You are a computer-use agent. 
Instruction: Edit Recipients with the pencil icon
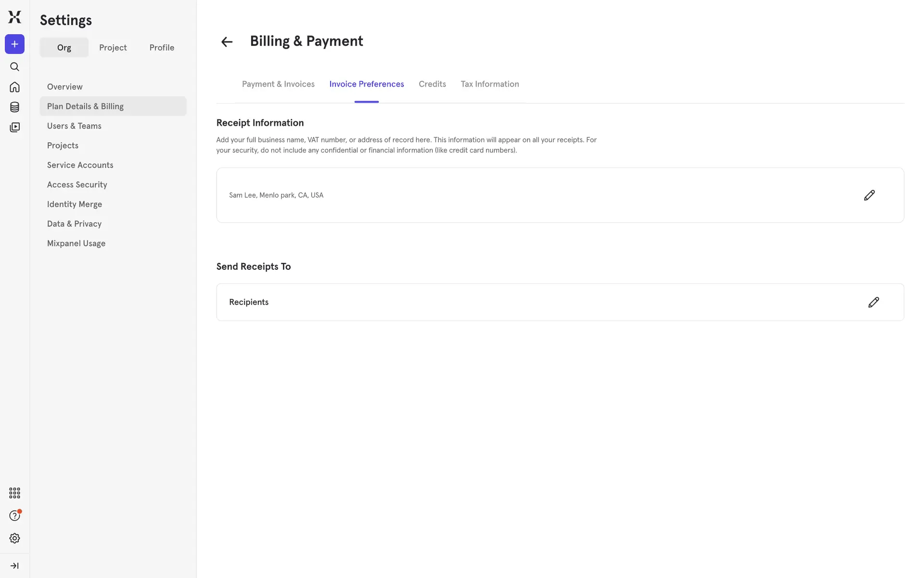[873, 302]
